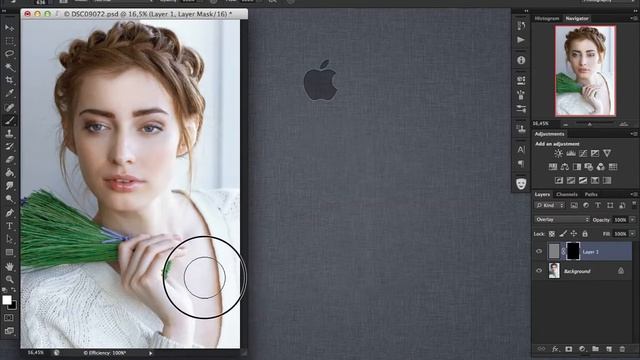Select the Path Selection tool

click(9, 239)
